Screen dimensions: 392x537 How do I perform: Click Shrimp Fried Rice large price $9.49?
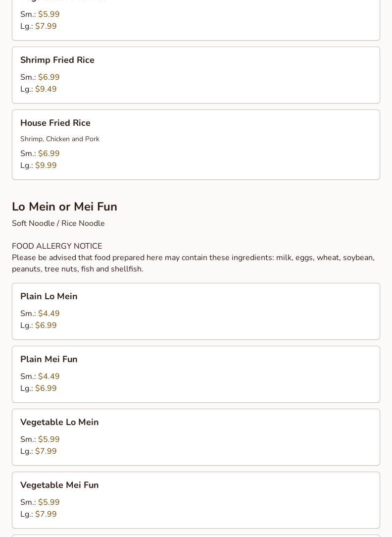[x=46, y=89]
